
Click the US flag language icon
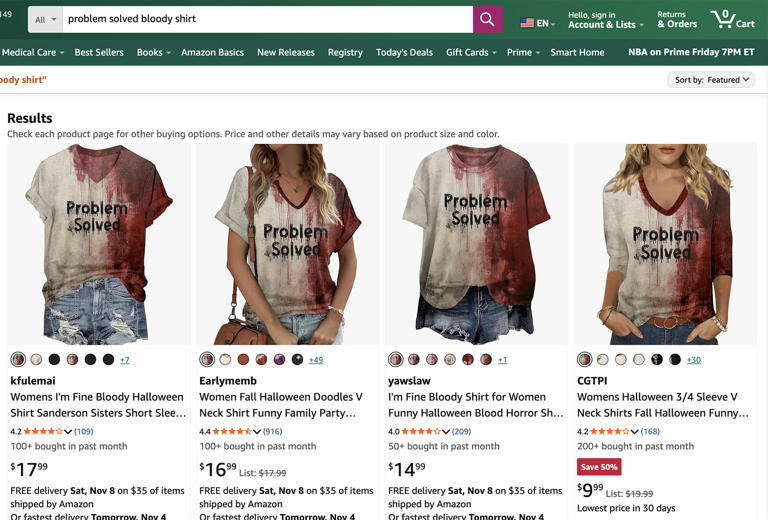(x=527, y=23)
